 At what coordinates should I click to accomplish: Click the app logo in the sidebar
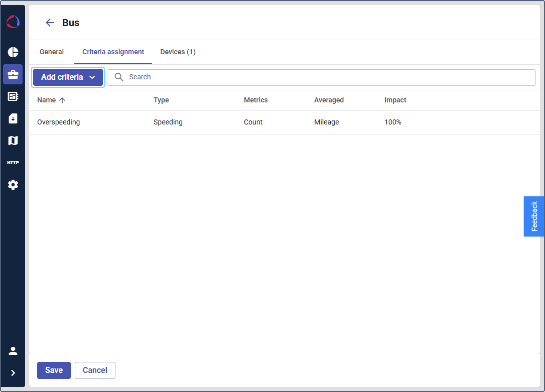pos(13,22)
